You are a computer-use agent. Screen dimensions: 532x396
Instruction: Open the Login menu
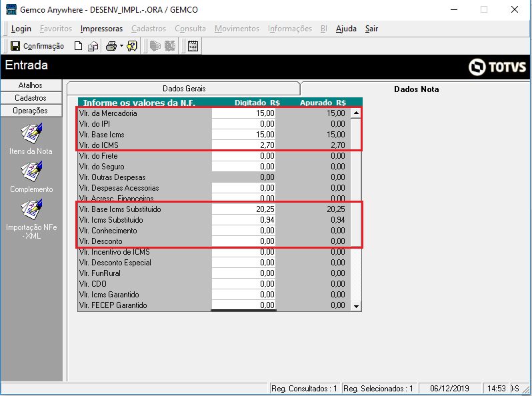[x=21, y=29]
